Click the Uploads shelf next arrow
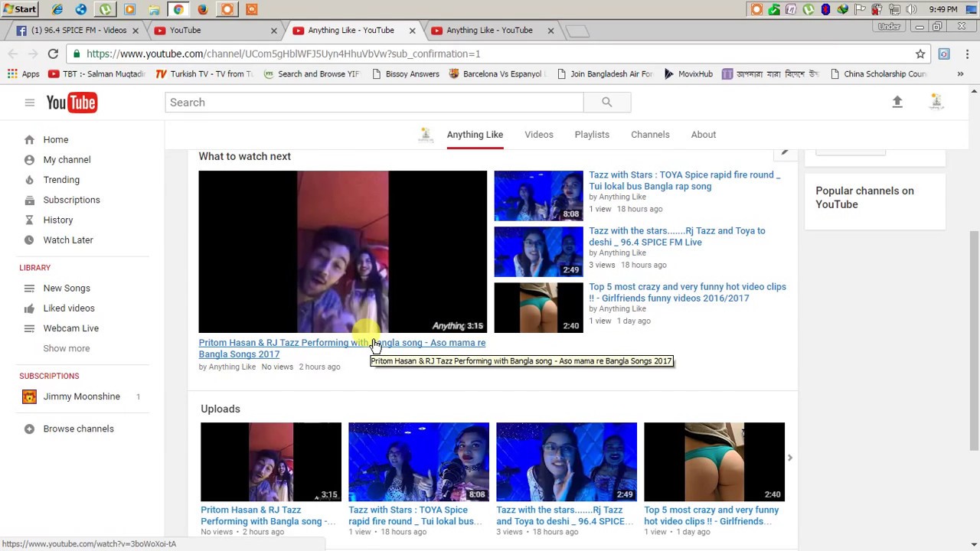The image size is (980, 551). [x=789, y=458]
